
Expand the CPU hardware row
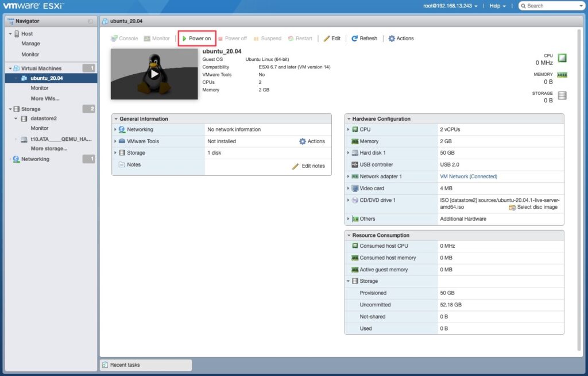pos(349,129)
